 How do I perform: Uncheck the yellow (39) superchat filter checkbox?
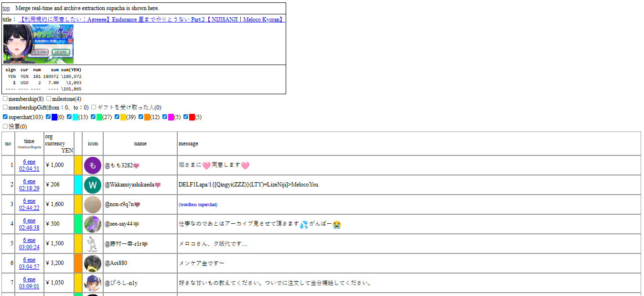click(x=117, y=117)
